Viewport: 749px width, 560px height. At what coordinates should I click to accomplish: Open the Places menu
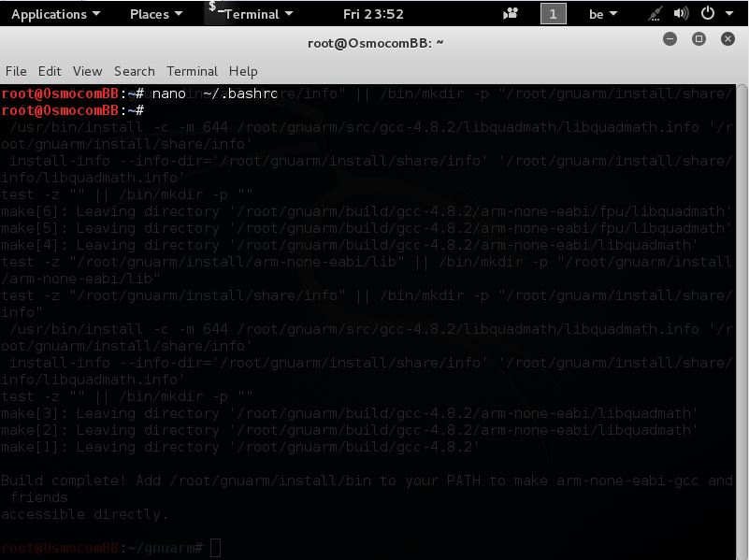tap(156, 14)
